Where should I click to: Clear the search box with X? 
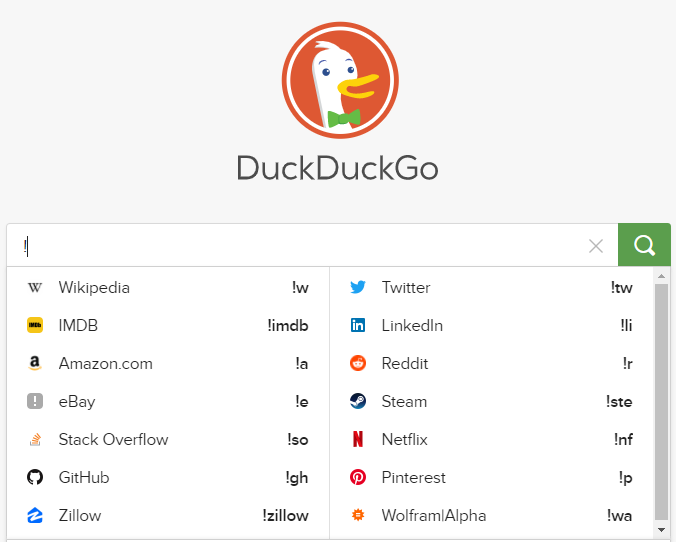point(596,246)
